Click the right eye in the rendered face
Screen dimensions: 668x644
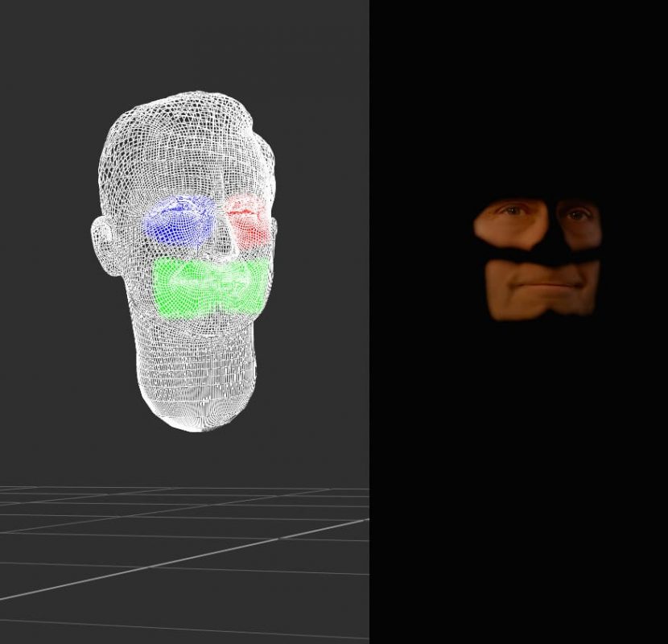[577, 215]
